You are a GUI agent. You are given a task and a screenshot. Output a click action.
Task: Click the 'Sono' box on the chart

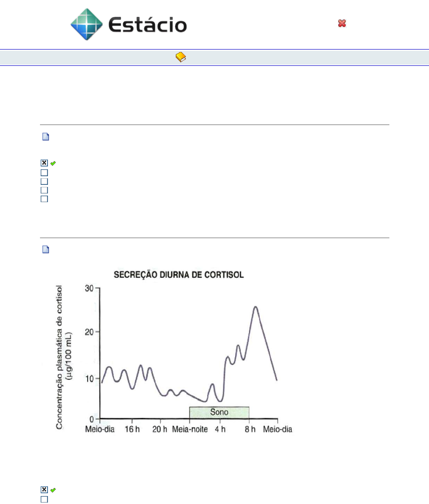[x=219, y=412]
